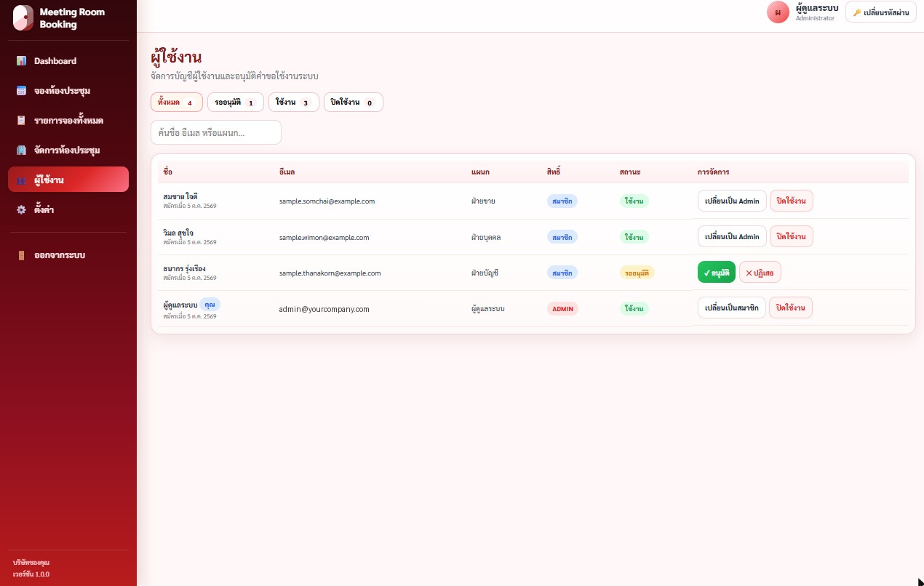
Task: Select the ทั้งหมด filter tab
Action: click(x=177, y=103)
